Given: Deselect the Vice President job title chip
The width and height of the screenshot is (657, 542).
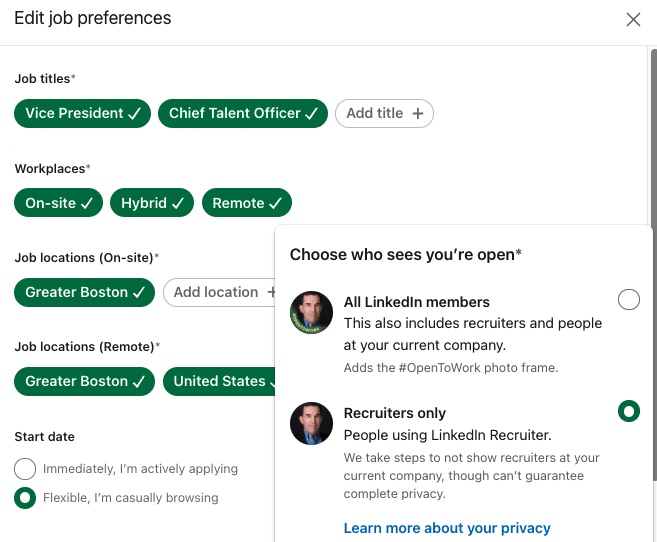Looking at the screenshot, I should [83, 114].
